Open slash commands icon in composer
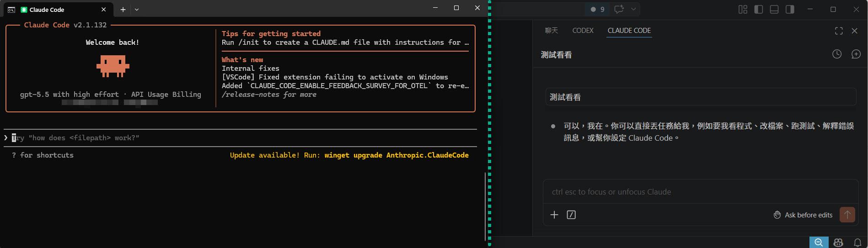 571,215
